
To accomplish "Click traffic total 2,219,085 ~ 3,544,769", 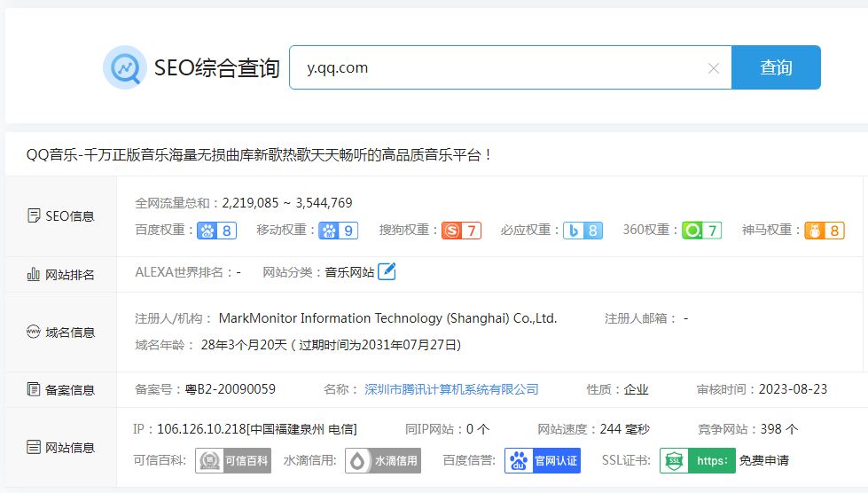I will coord(287,203).
